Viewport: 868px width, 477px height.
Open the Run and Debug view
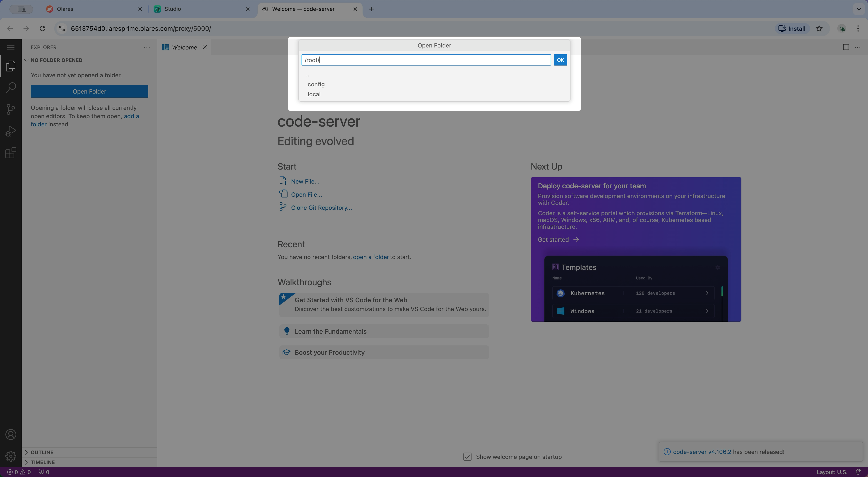(10, 131)
